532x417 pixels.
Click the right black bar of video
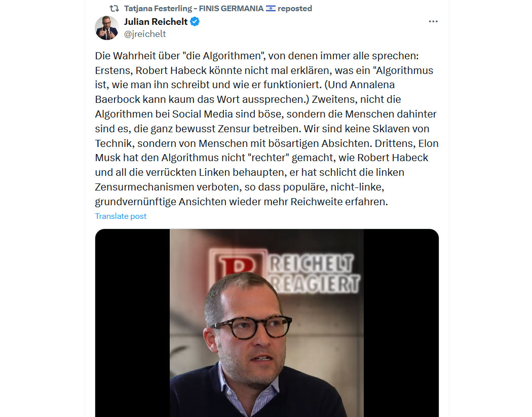[x=401, y=323]
